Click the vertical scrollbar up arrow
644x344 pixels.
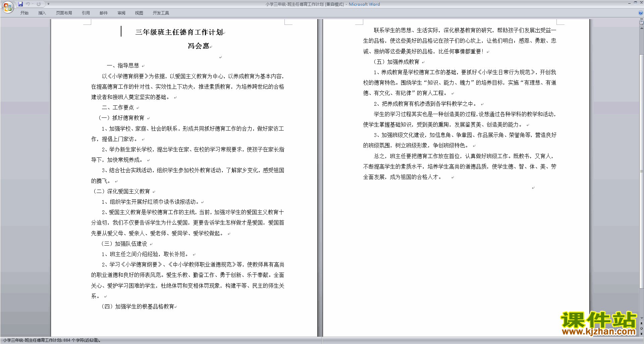tap(642, 28)
